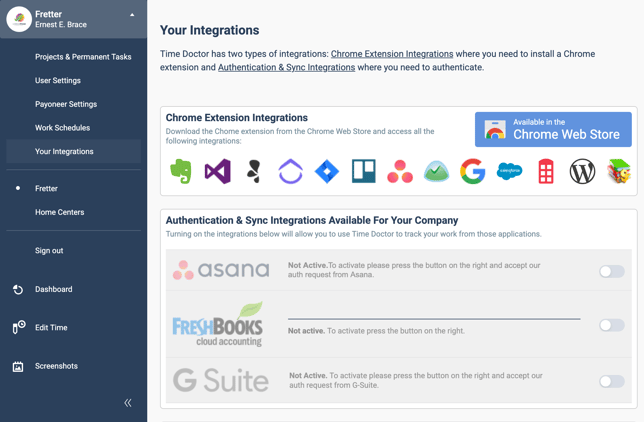The image size is (644, 422).
Task: Click the stacked colorful books icon
Action: coord(619,171)
